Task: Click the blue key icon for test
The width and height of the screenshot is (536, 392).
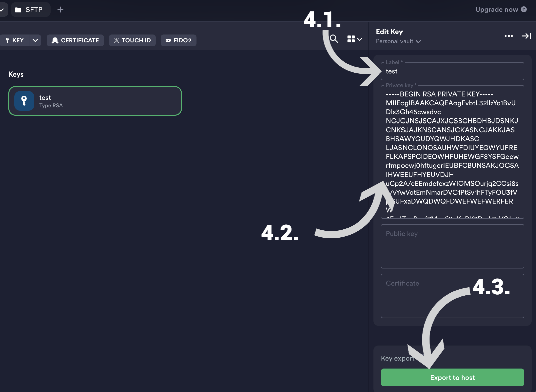Action: 24,101
